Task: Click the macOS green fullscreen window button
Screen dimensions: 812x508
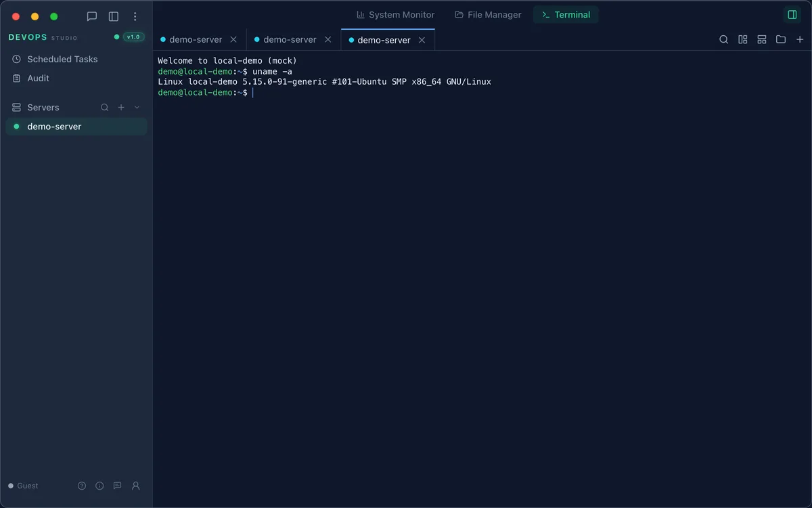Action: 54,16
